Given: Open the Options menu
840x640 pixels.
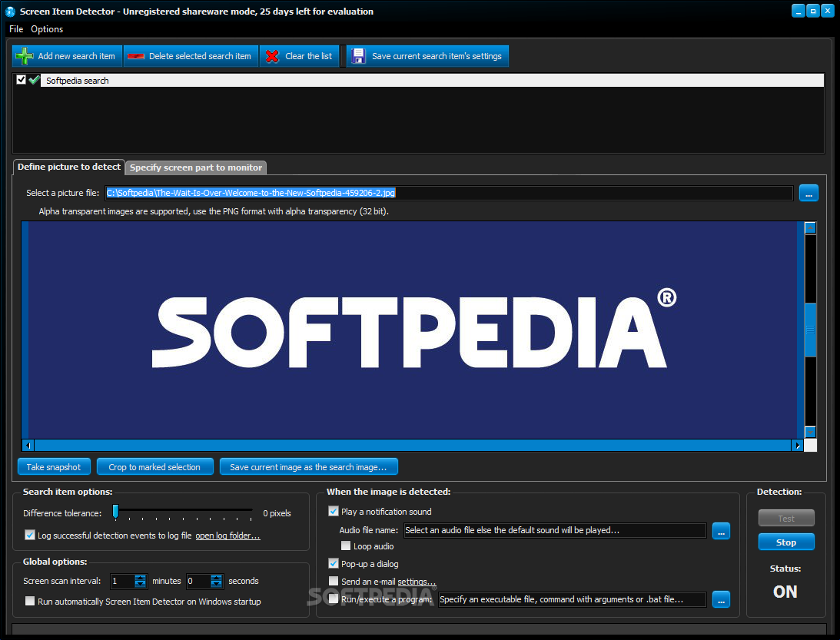Looking at the screenshot, I should point(47,29).
